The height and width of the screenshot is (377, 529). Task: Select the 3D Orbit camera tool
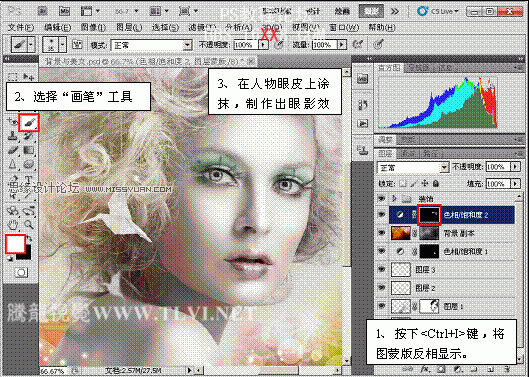pos(29,211)
